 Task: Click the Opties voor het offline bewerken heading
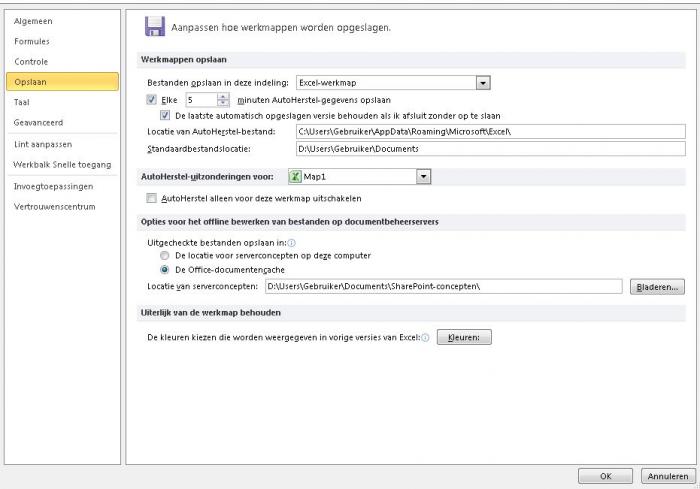coord(290,222)
